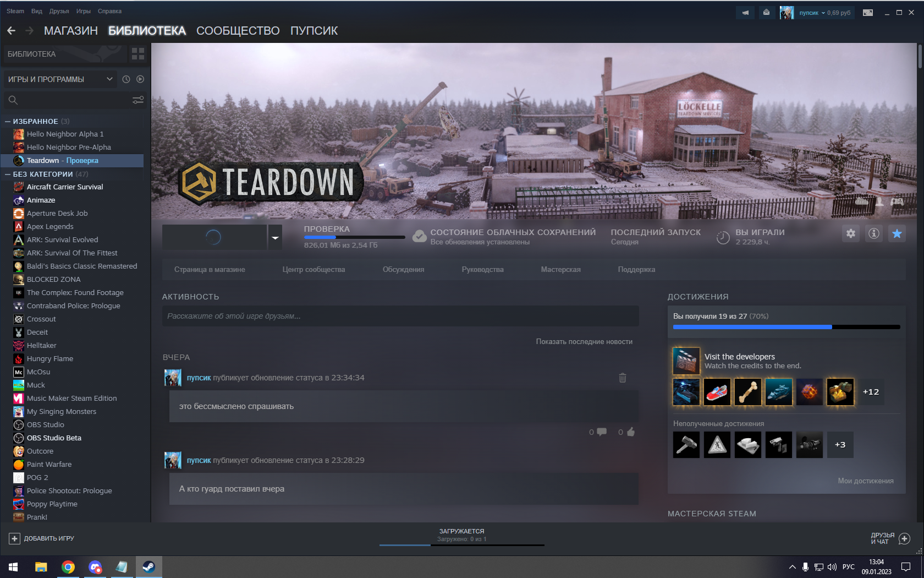Click the Расскажите об этой игре input
Image resolution: width=924 pixels, height=578 pixels.
[400, 316]
